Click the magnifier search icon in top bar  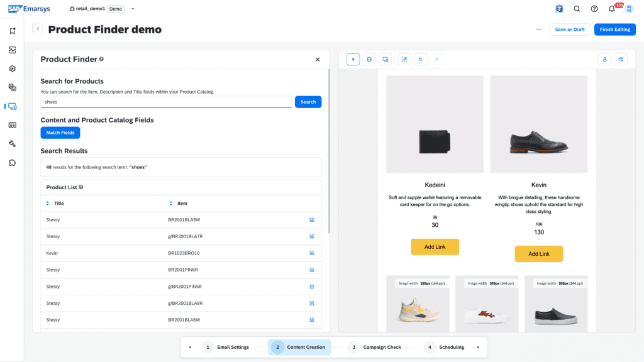[577, 9]
